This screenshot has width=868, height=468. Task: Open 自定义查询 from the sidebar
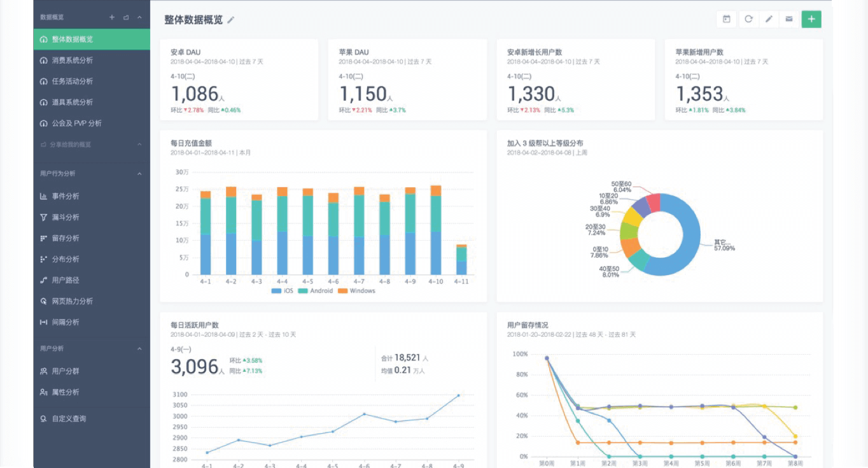pyautogui.click(x=69, y=419)
